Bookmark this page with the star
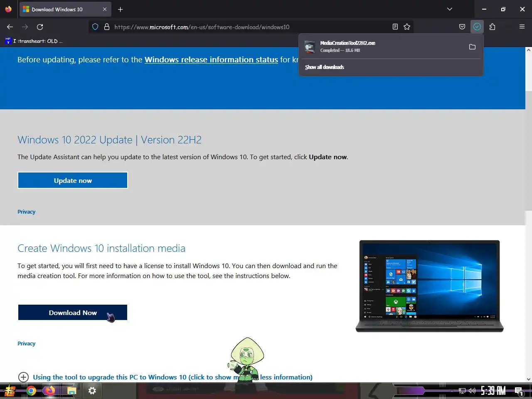 [407, 27]
